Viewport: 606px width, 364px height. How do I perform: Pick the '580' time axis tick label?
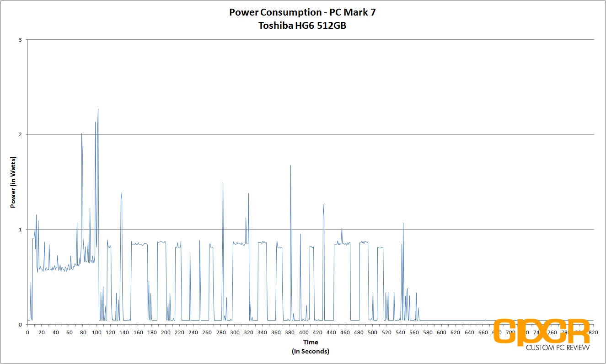click(x=428, y=332)
